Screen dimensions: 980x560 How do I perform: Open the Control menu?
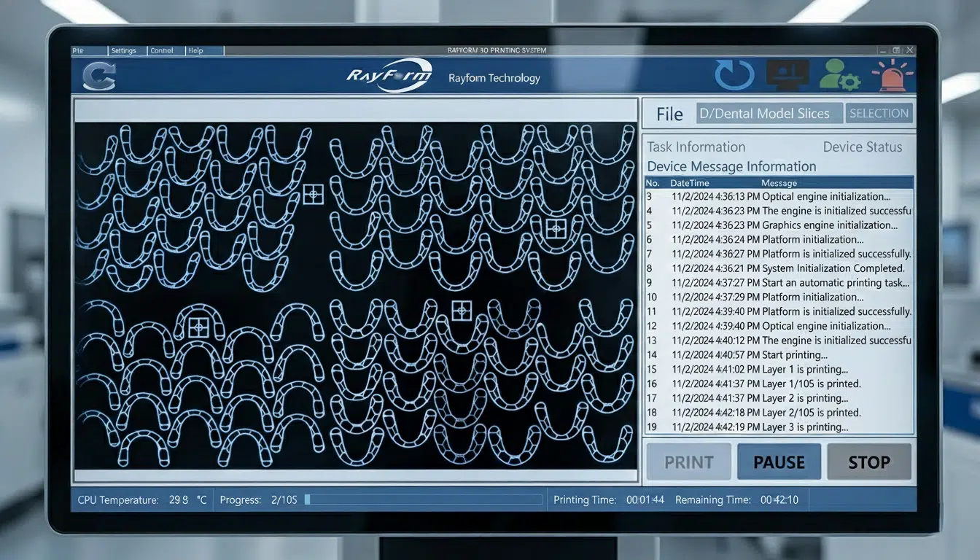pyautogui.click(x=162, y=51)
